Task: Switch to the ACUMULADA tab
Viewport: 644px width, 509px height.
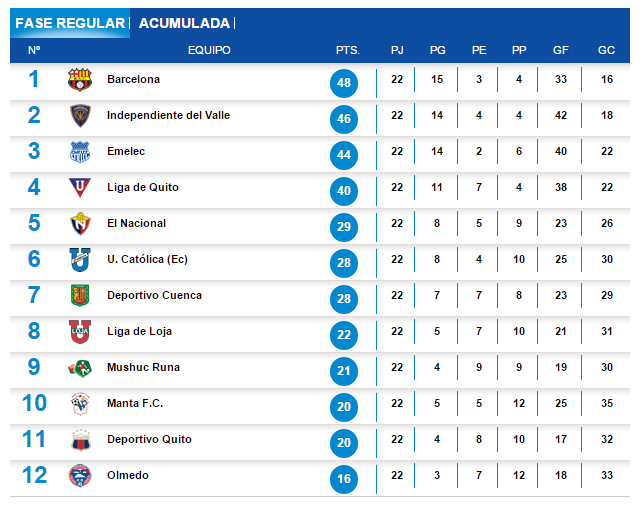Action: (x=184, y=23)
